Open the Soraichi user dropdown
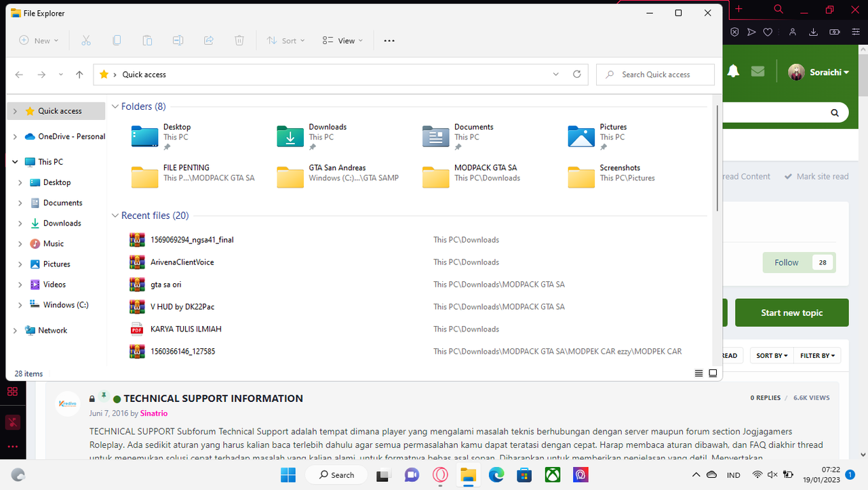868x490 pixels. point(818,72)
